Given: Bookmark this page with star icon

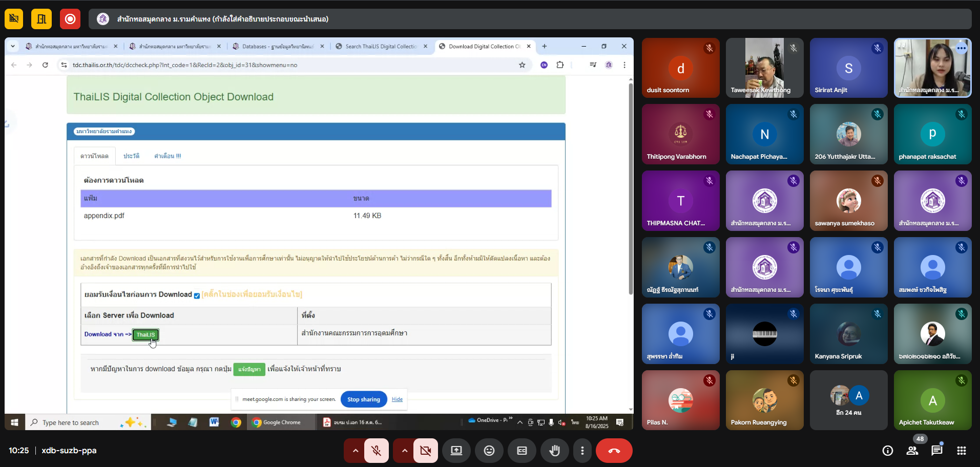Looking at the screenshot, I should [x=522, y=65].
